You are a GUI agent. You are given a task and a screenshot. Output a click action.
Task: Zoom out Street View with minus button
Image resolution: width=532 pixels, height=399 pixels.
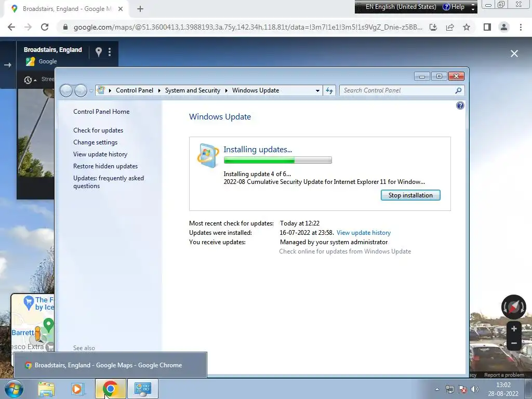[x=514, y=343]
